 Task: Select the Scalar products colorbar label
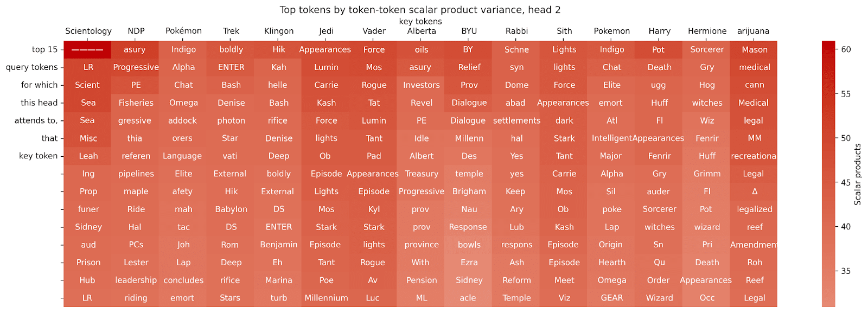pyautogui.click(x=858, y=174)
